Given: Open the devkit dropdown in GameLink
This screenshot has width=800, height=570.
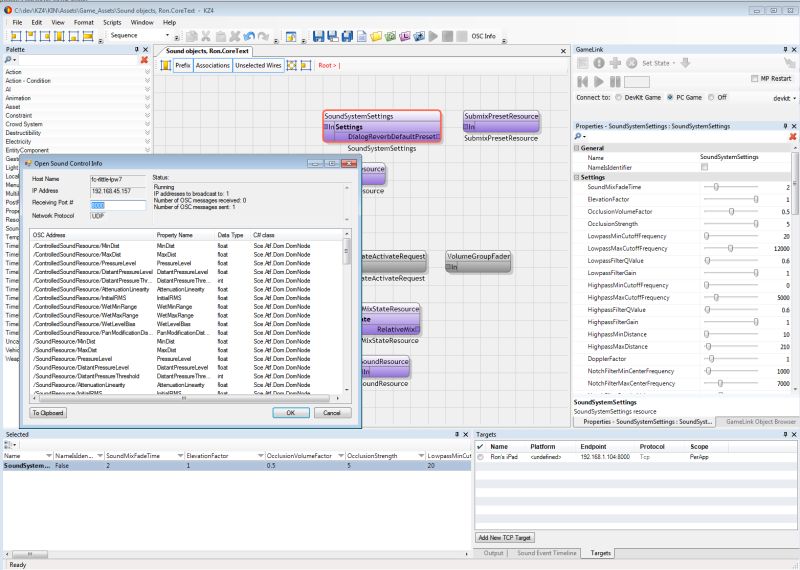Looking at the screenshot, I should 784,98.
